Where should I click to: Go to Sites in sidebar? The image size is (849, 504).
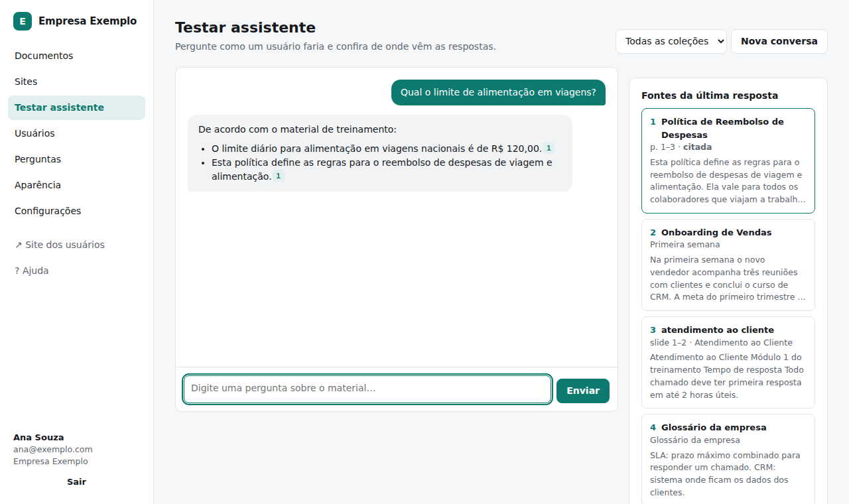click(76, 82)
